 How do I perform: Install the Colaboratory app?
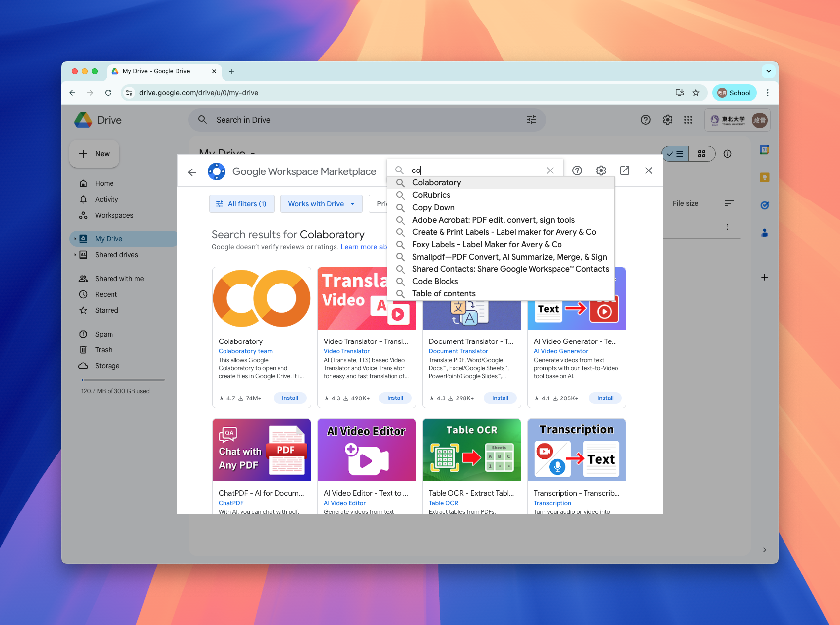point(290,398)
